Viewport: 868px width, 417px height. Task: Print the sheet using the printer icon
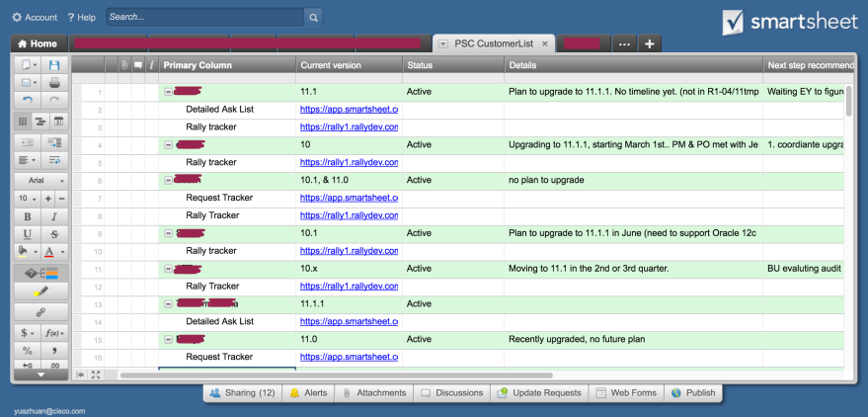click(x=54, y=83)
